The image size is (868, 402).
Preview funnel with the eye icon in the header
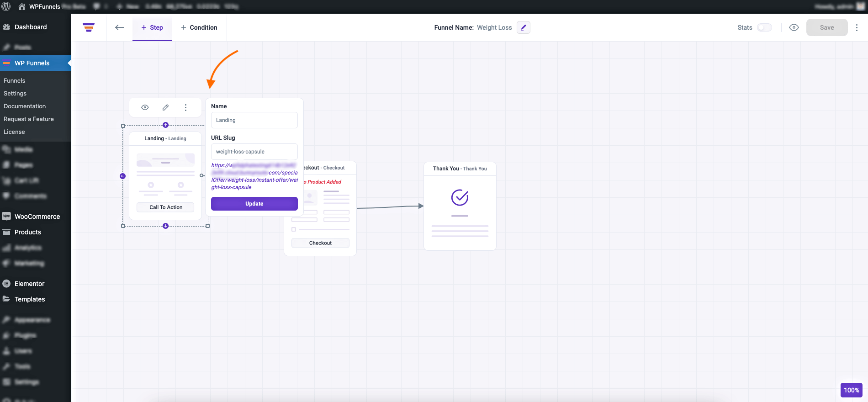tap(794, 27)
